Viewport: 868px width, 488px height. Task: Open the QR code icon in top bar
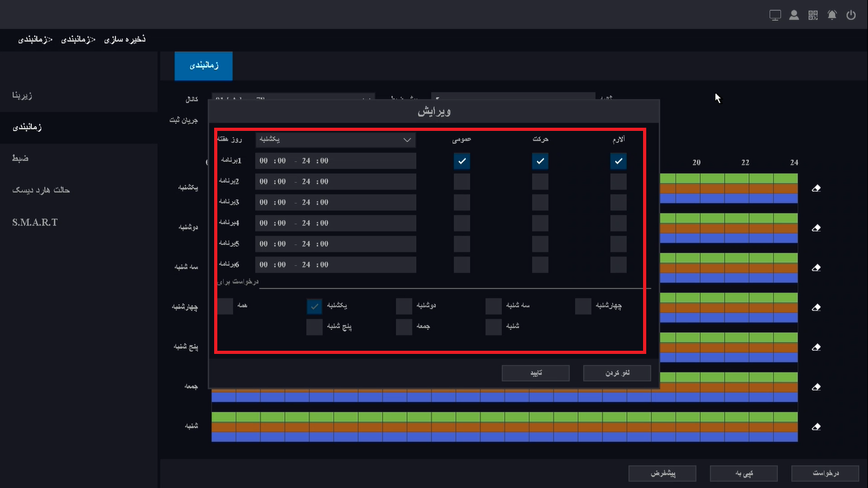pos(813,15)
